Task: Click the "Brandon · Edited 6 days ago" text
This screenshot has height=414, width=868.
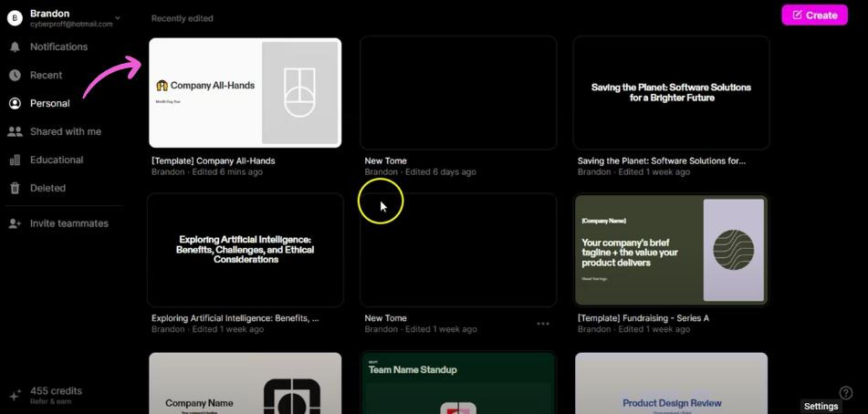Action: point(420,172)
